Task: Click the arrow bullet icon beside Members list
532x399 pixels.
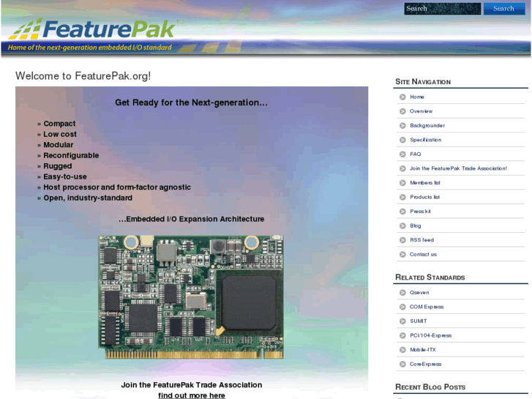Action: coord(402,183)
